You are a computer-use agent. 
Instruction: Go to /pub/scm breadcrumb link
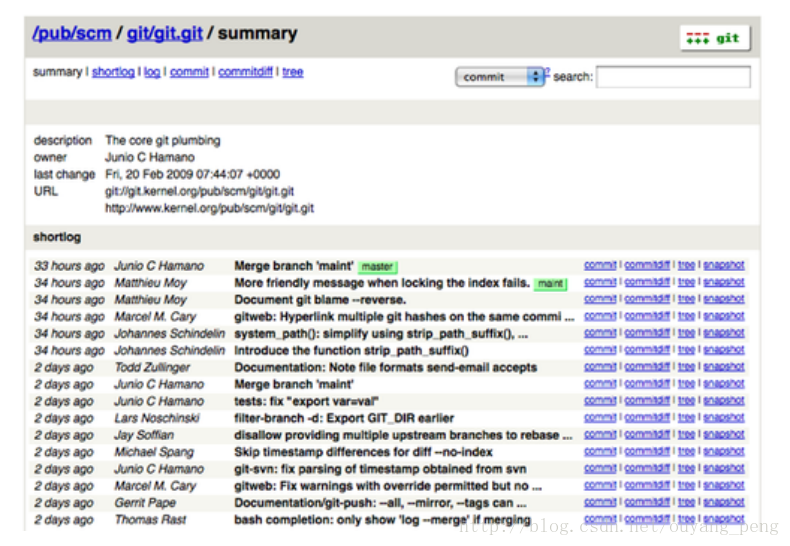pos(72,33)
